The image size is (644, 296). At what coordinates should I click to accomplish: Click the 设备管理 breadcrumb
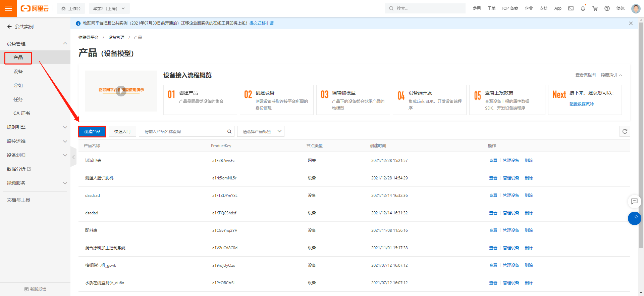116,38
